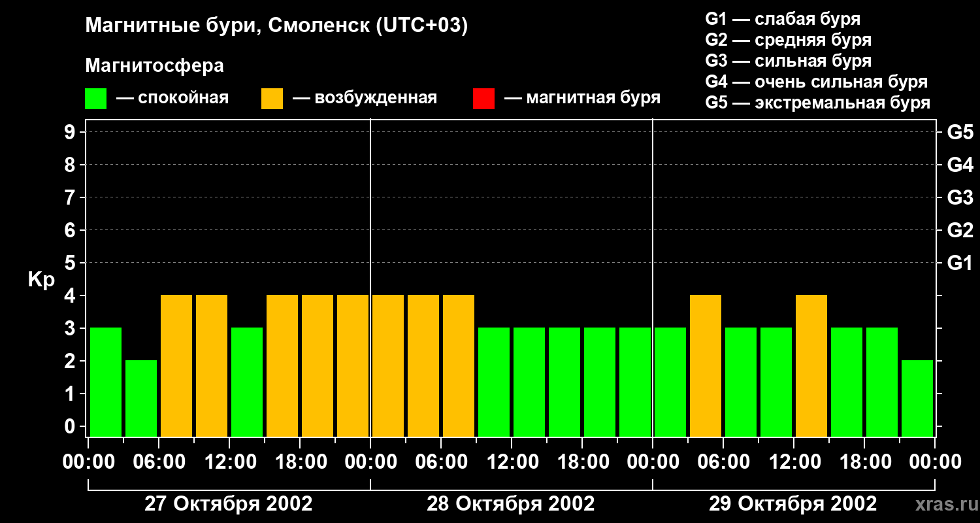This screenshot has height=523, width=980.
Task: Click the 27 October 03:00–06:00 Kp 2 bar
Action: [141, 398]
